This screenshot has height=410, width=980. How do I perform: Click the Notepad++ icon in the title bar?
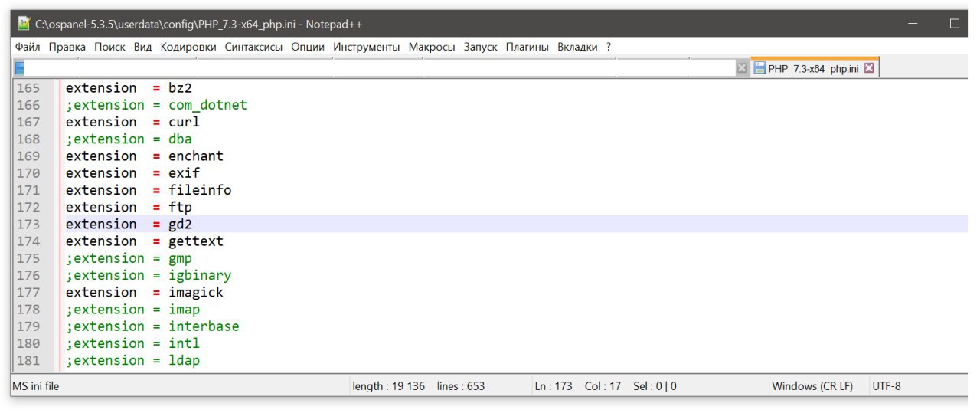tap(24, 24)
